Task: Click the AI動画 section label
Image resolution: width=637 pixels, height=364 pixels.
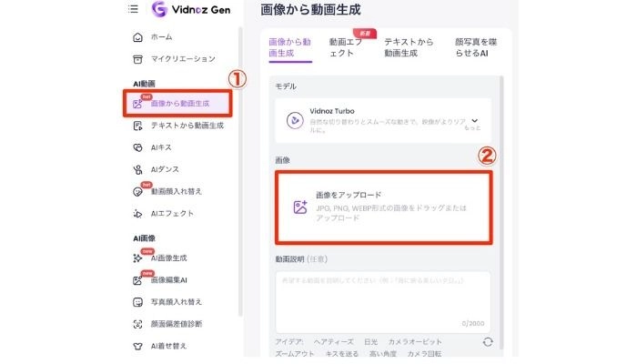Action: point(144,84)
